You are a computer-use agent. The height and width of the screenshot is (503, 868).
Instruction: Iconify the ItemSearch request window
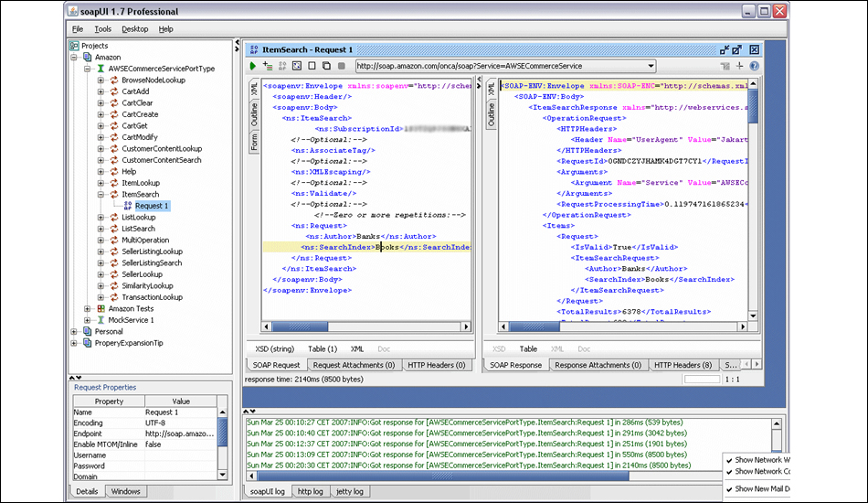(x=725, y=50)
